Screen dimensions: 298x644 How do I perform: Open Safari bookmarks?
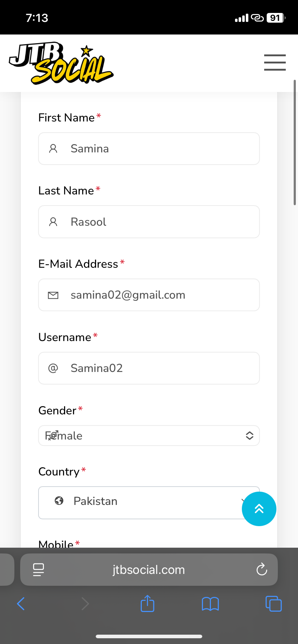click(210, 604)
